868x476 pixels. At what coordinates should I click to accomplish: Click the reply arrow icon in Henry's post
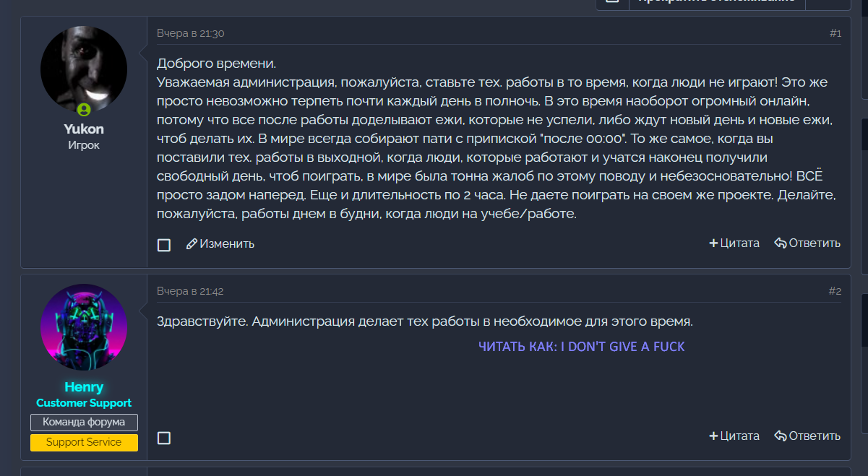(780, 436)
